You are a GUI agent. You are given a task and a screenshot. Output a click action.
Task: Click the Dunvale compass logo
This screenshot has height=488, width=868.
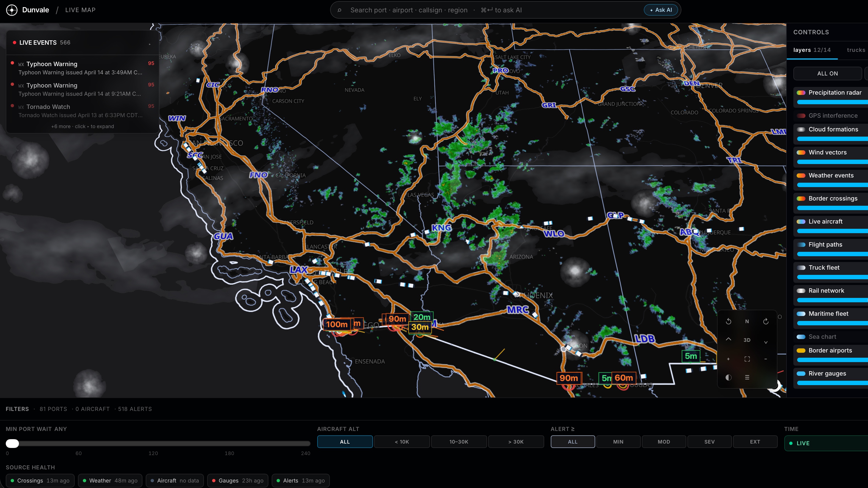12,10
